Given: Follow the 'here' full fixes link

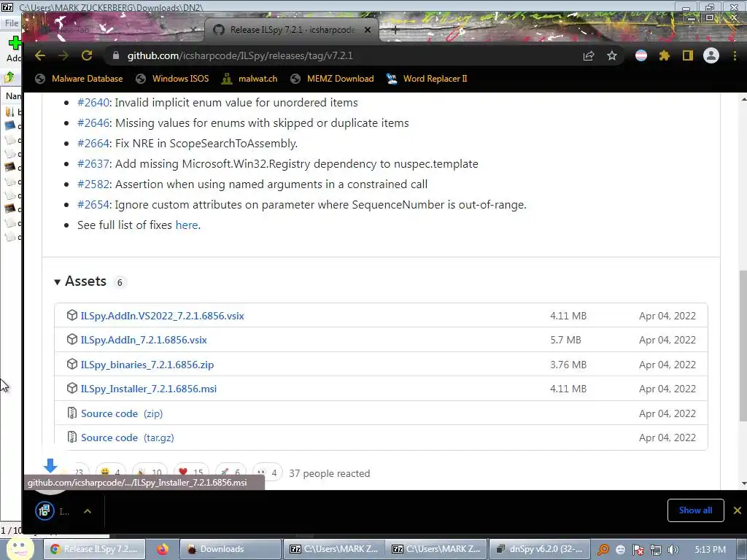Looking at the screenshot, I should coord(186,225).
